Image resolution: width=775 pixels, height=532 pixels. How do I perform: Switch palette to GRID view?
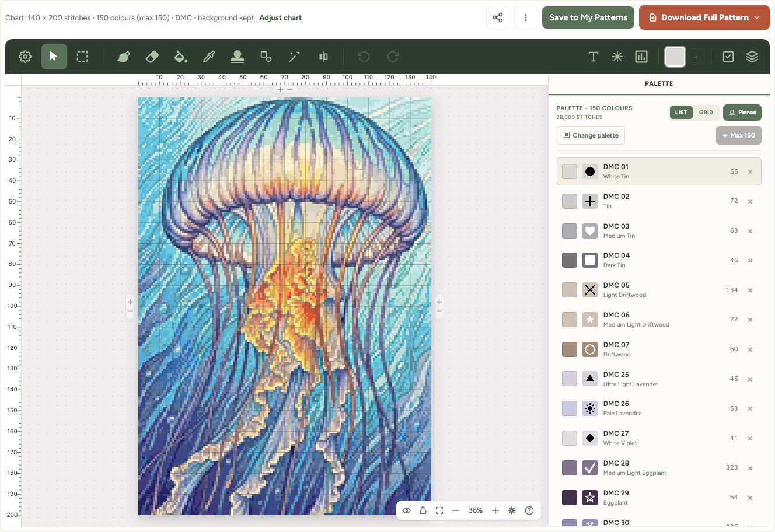pyautogui.click(x=706, y=113)
